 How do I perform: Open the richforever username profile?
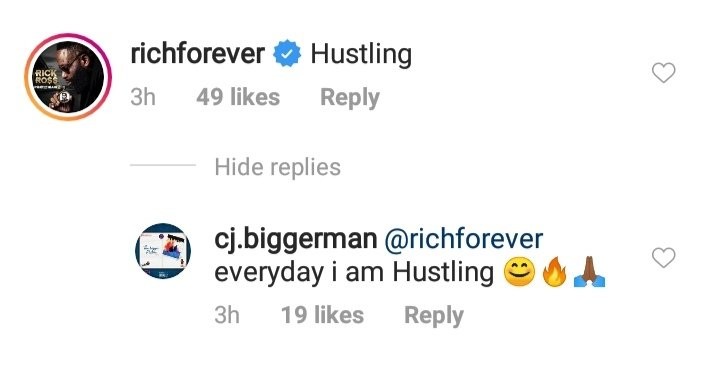click(x=197, y=54)
